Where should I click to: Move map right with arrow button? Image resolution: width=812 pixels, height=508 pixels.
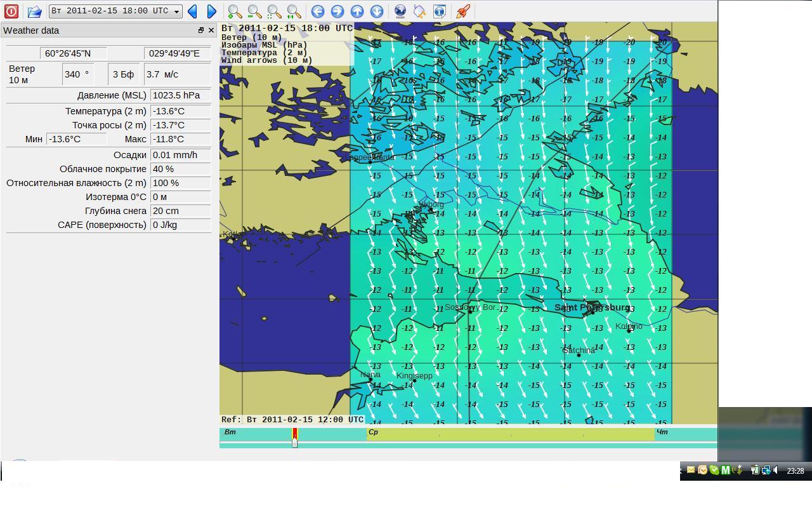pos(337,11)
